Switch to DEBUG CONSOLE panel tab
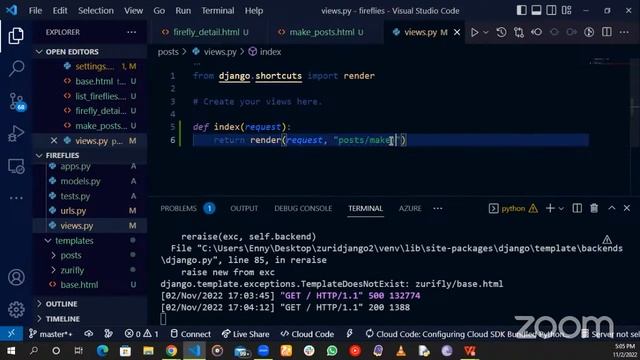This screenshot has height=360, width=640. 303,209
